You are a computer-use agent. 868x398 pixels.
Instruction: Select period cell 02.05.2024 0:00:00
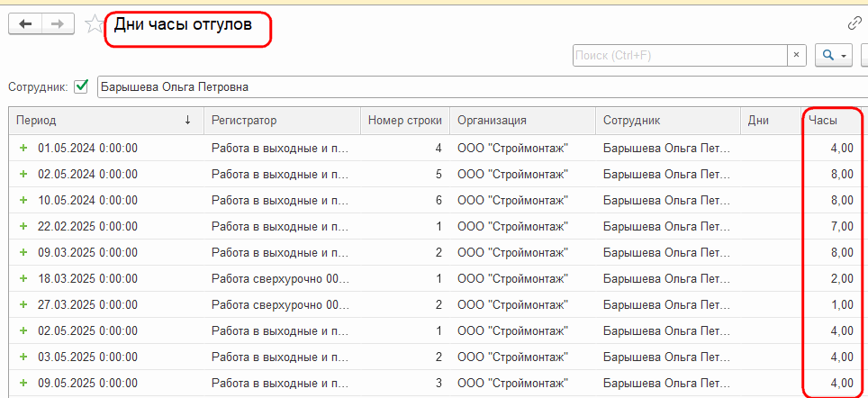coord(87,174)
